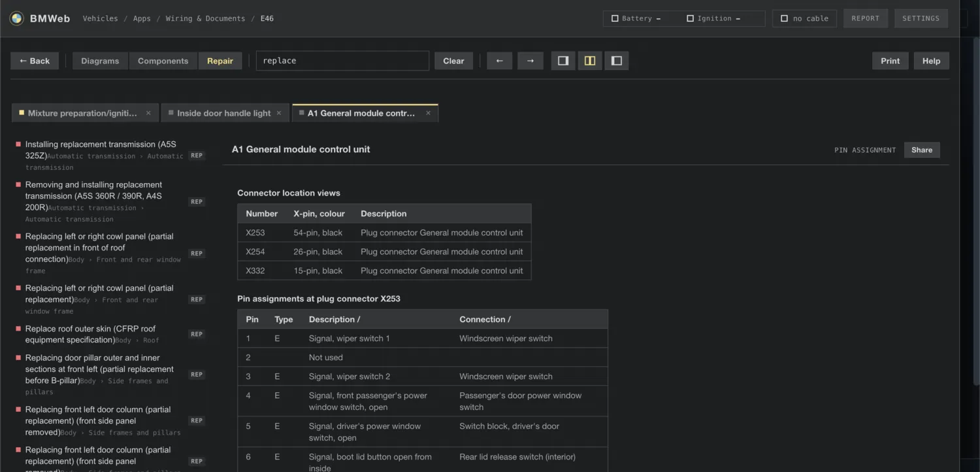Select the two-column split layout icon
Image resolution: width=980 pixels, height=472 pixels.
(590, 61)
